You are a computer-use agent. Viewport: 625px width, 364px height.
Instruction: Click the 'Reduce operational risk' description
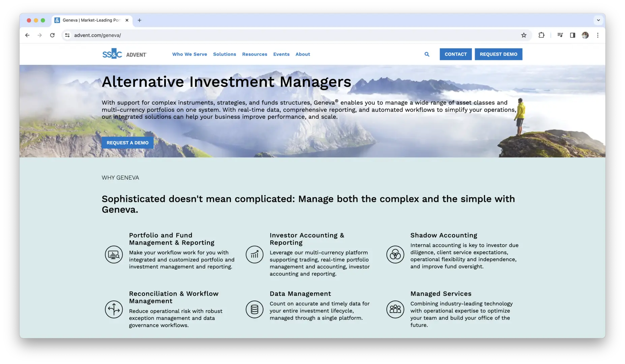click(x=176, y=318)
